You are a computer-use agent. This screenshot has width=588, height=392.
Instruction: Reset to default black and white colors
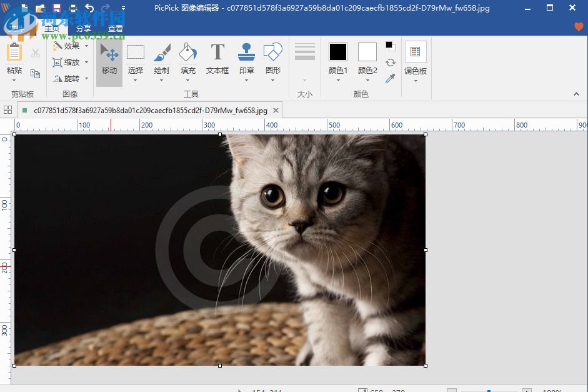(390, 46)
